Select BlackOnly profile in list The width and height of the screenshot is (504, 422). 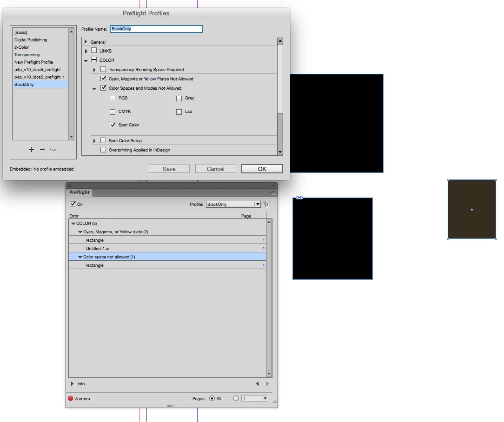[40, 84]
